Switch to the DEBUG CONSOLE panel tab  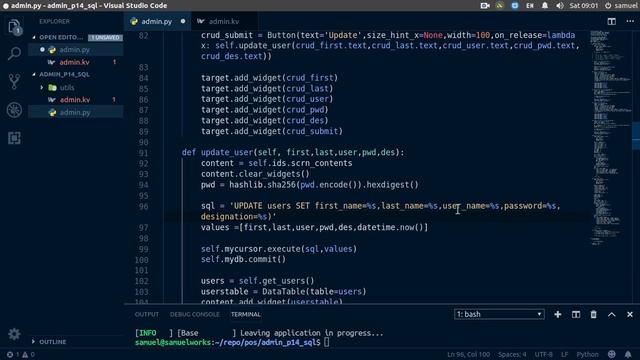tap(195, 314)
